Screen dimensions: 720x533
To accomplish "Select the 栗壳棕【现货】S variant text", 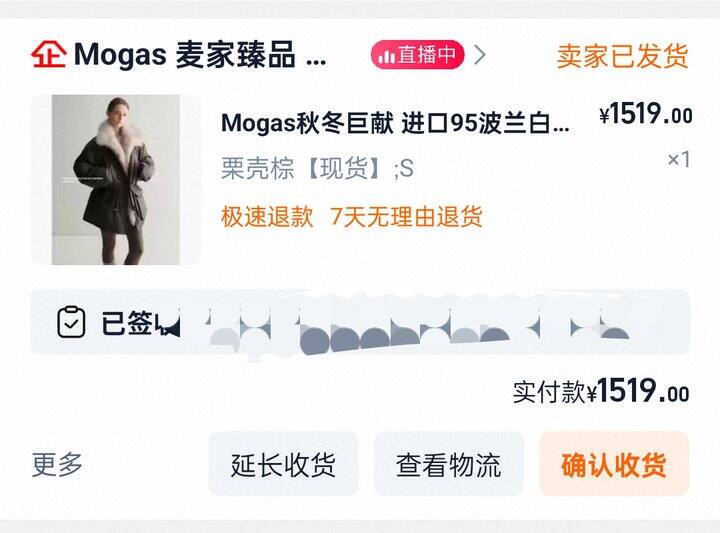I will 317,168.
